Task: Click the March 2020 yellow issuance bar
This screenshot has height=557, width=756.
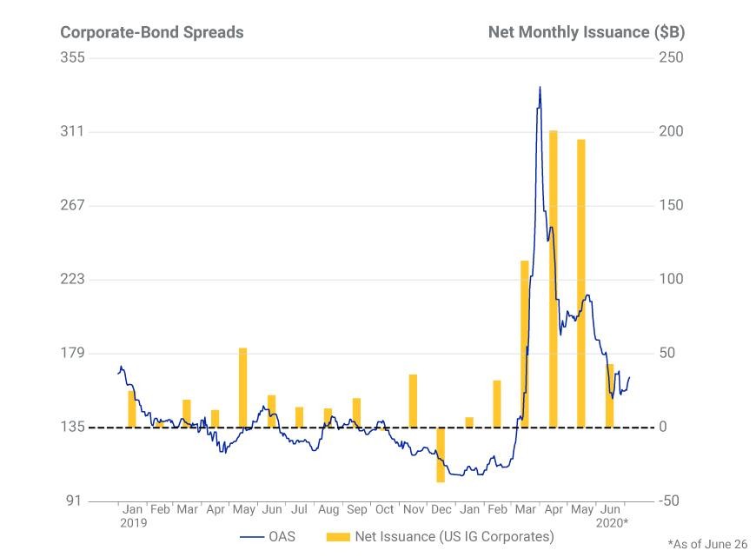Action: point(525,344)
